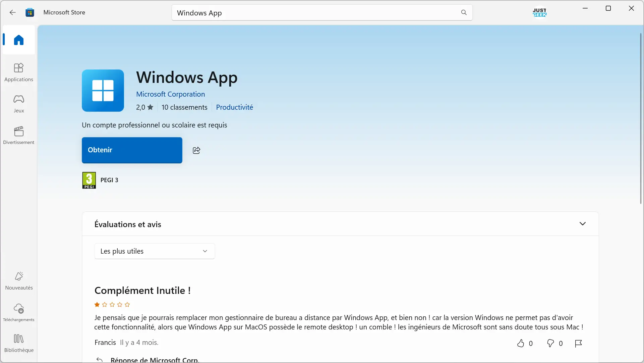Click the Il y a 4 mois date
Image resolution: width=644 pixels, height=363 pixels.
point(139,343)
